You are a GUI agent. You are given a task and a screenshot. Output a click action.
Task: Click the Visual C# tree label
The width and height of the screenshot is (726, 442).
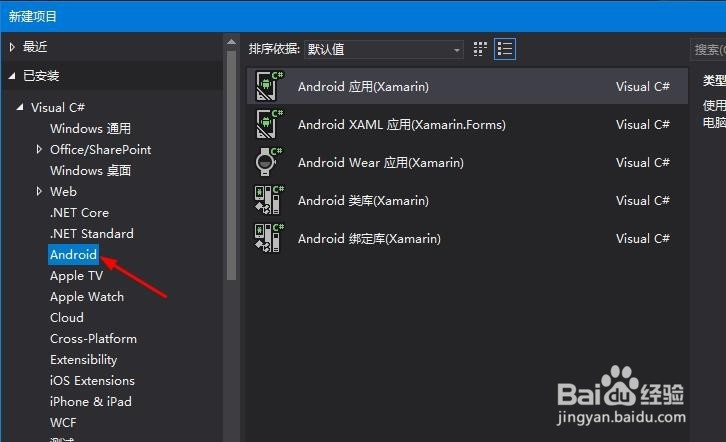pos(58,107)
